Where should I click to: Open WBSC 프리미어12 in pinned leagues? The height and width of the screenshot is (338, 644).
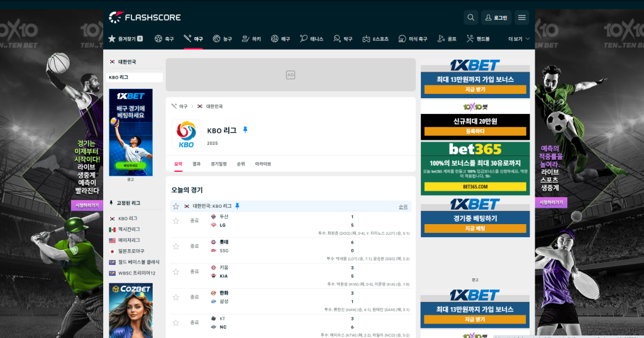tap(136, 273)
